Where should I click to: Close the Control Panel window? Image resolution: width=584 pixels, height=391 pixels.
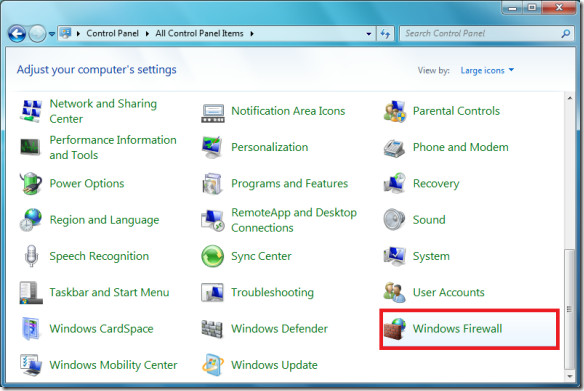point(559,7)
